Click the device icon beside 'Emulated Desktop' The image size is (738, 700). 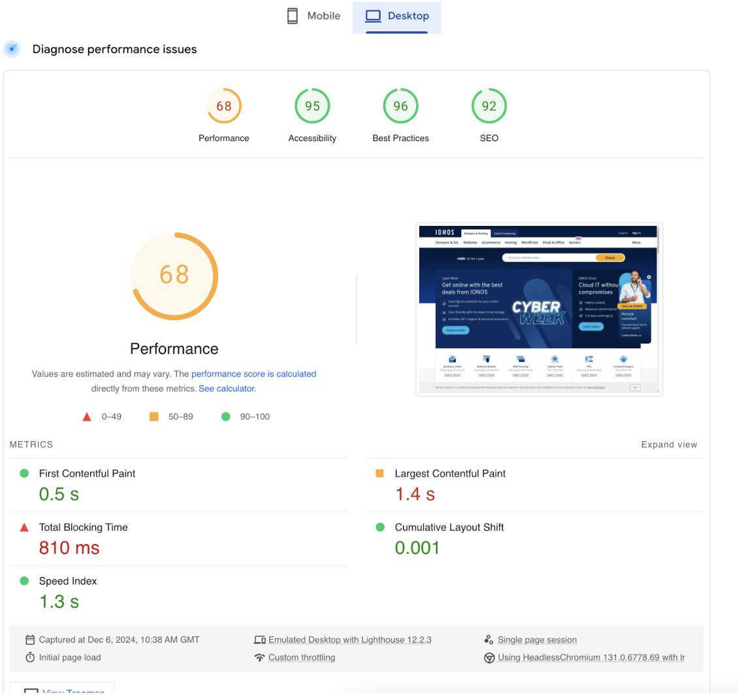(259, 640)
